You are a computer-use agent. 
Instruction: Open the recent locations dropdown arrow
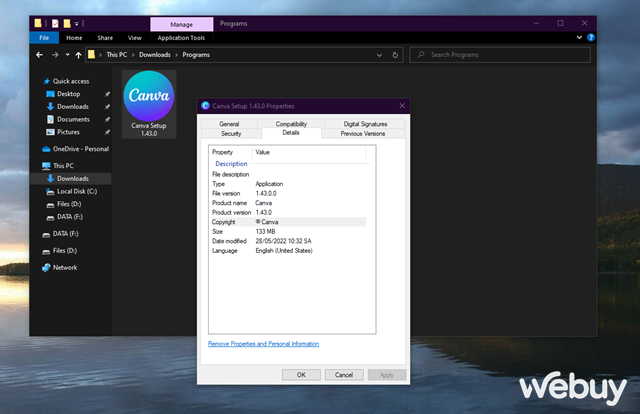67,55
